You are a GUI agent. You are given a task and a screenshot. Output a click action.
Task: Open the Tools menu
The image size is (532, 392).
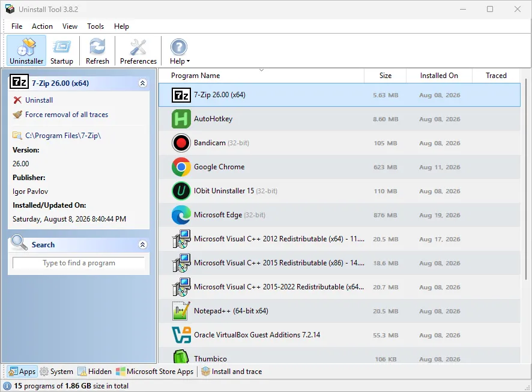[x=95, y=26]
